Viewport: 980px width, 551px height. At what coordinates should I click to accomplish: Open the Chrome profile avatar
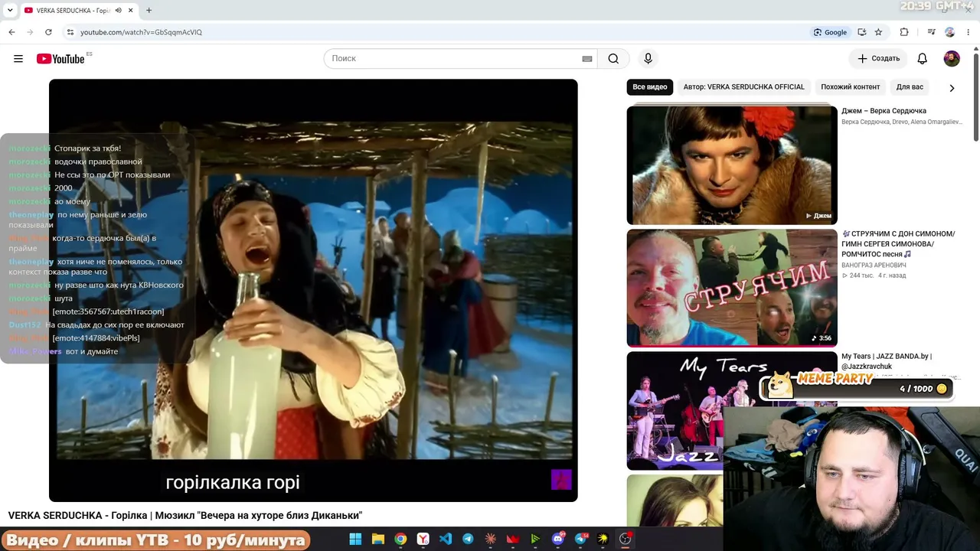[949, 32]
